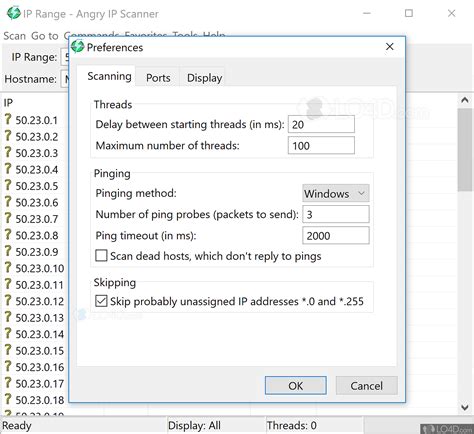
Task: Switch to the Ports tab
Action: point(158,78)
